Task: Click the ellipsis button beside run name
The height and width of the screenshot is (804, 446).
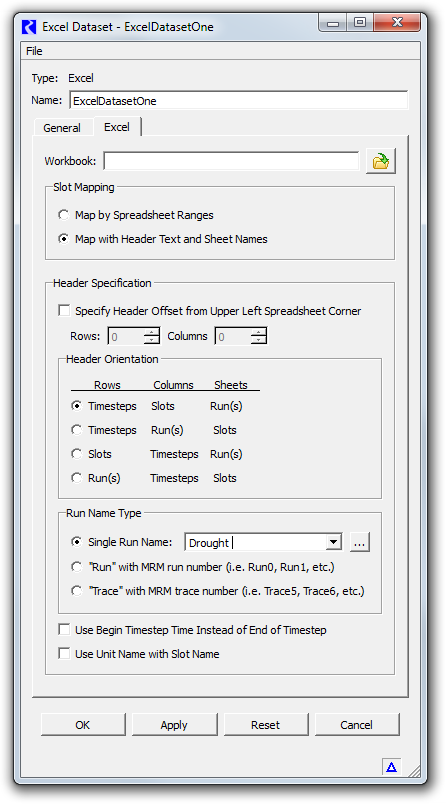Action: click(359, 542)
